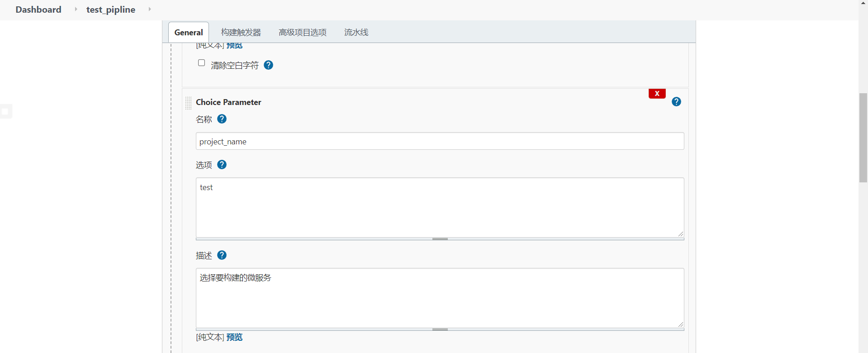Switch to the General tab

tap(189, 32)
